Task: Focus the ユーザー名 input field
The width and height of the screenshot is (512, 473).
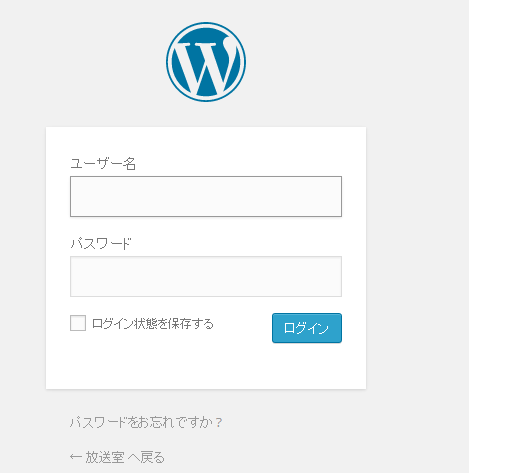Action: [206, 196]
